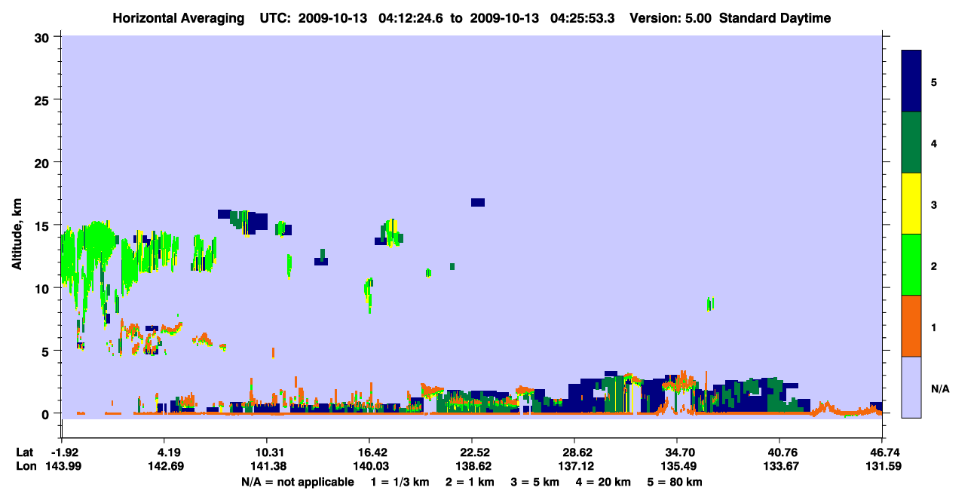Click the longitude value 138.62

[472, 466]
